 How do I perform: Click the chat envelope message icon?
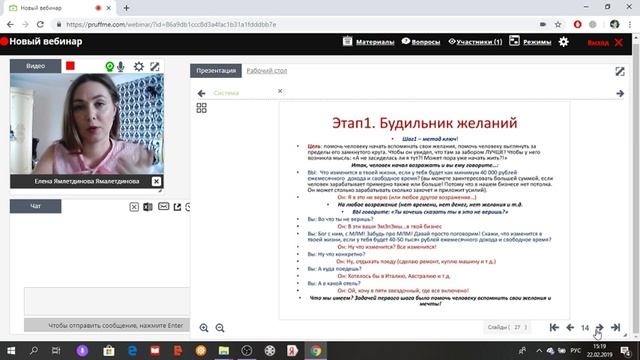(x=163, y=207)
